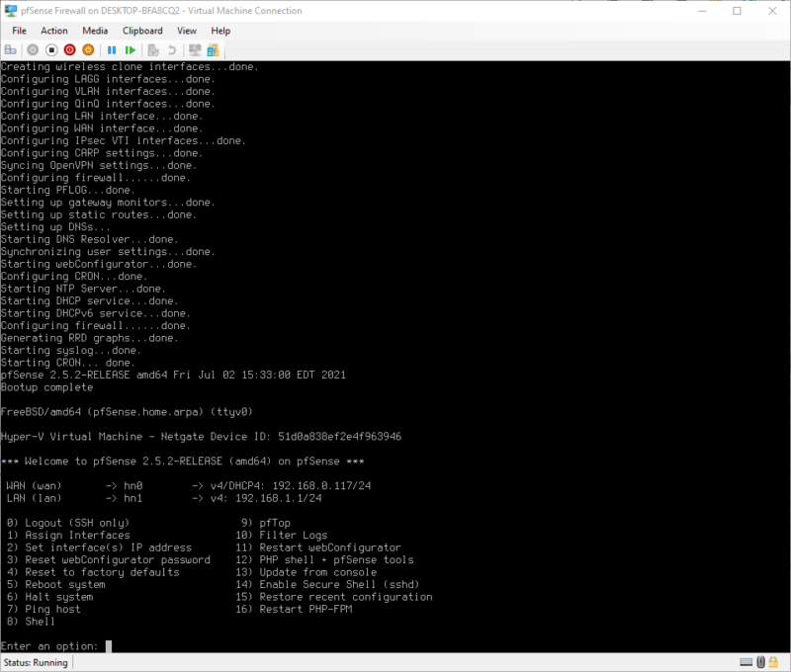This screenshot has height=672, width=791.
Task: Pause the virtual machine via toolbar icon
Action: pos(111,49)
